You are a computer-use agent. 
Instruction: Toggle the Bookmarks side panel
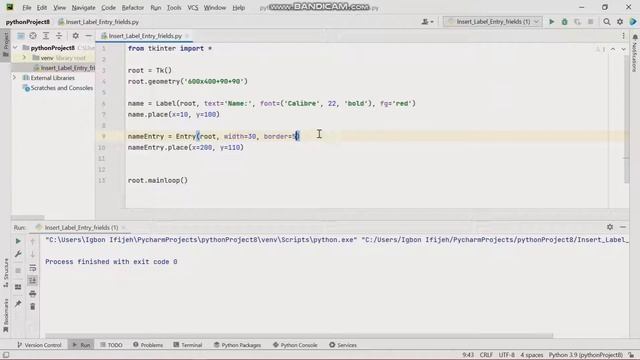6,316
